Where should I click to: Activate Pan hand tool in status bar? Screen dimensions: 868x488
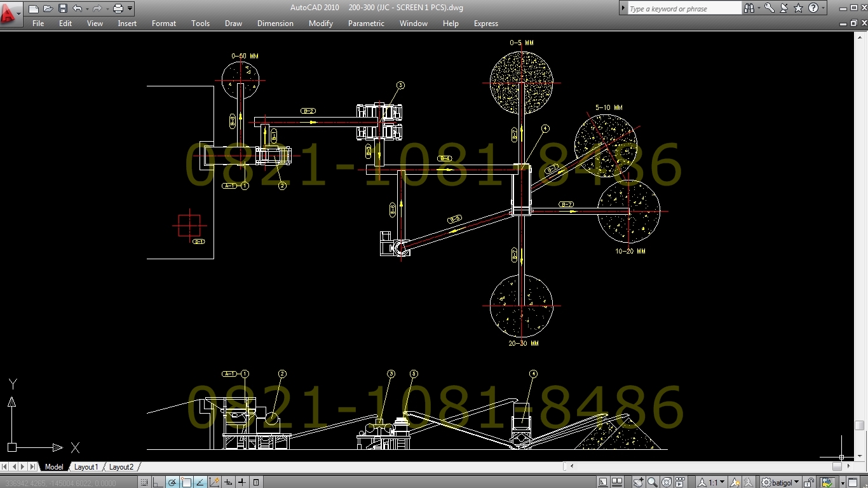click(639, 482)
